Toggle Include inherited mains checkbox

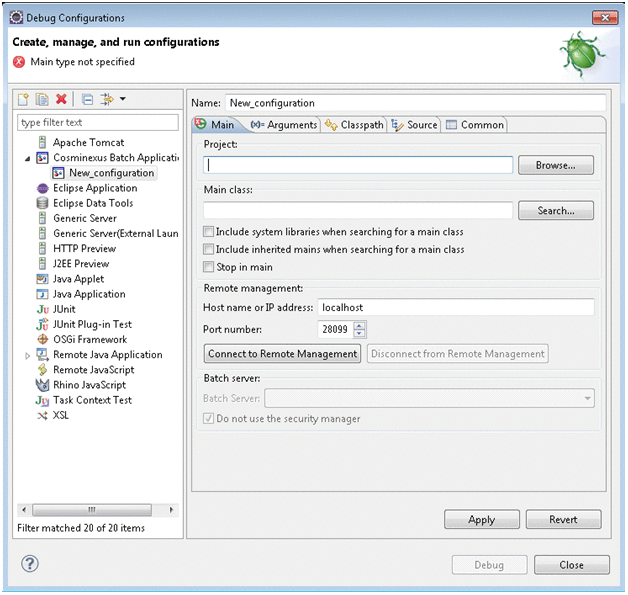click(208, 250)
